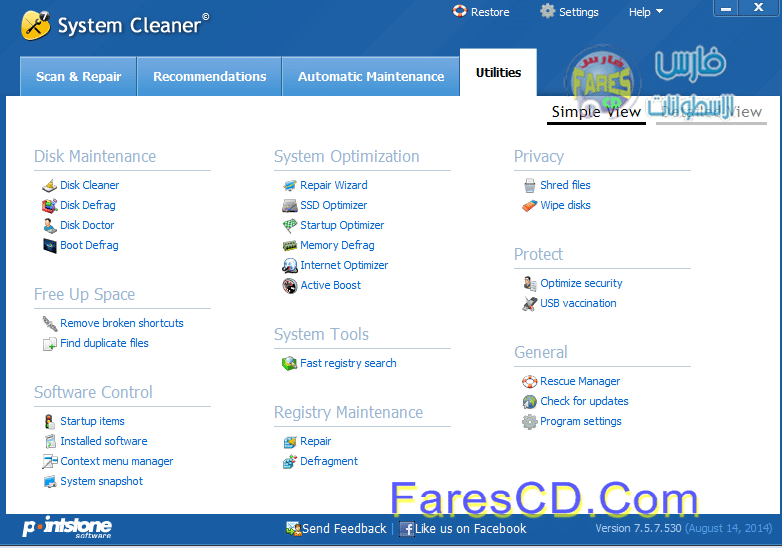
Task: Open the Context menu manager link
Action: [x=117, y=461]
